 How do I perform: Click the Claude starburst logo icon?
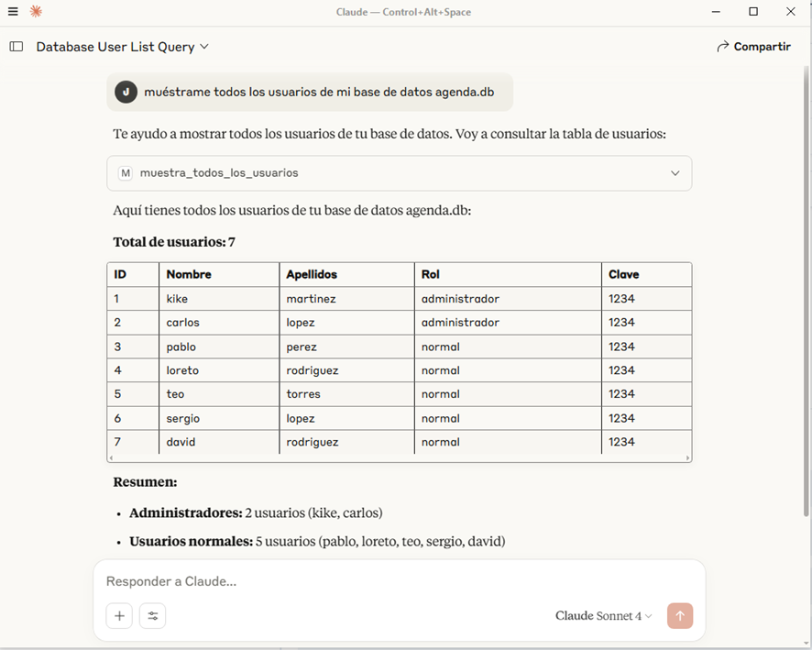point(36,12)
